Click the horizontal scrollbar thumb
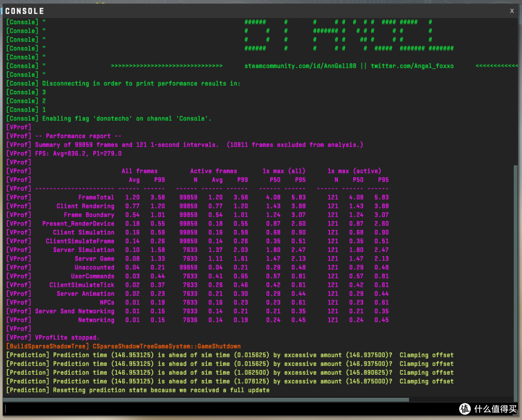 coord(206,400)
